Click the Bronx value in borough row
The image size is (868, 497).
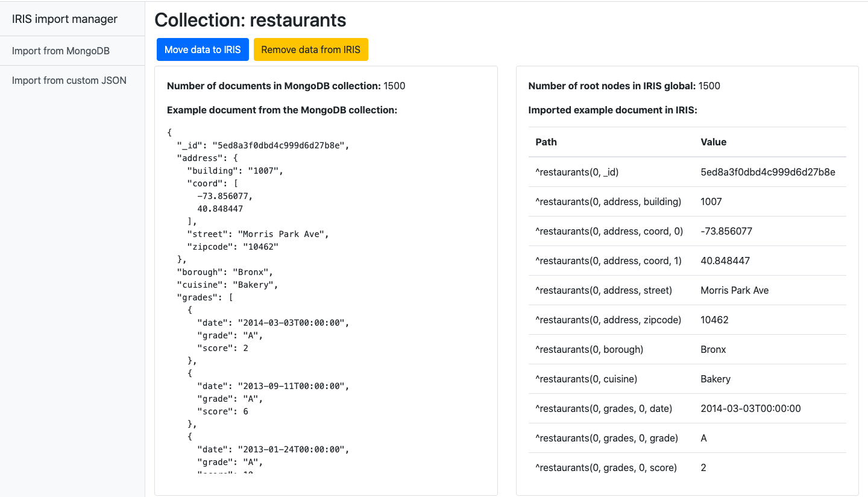[713, 349]
